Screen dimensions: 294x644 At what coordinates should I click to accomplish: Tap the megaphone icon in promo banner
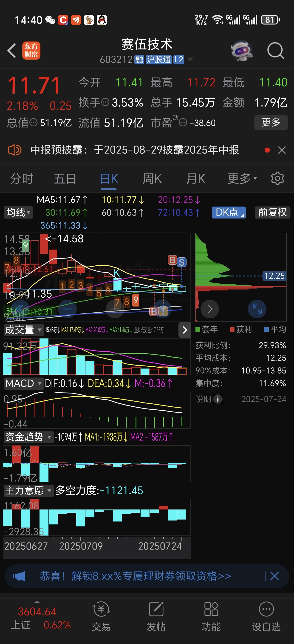[19, 576]
